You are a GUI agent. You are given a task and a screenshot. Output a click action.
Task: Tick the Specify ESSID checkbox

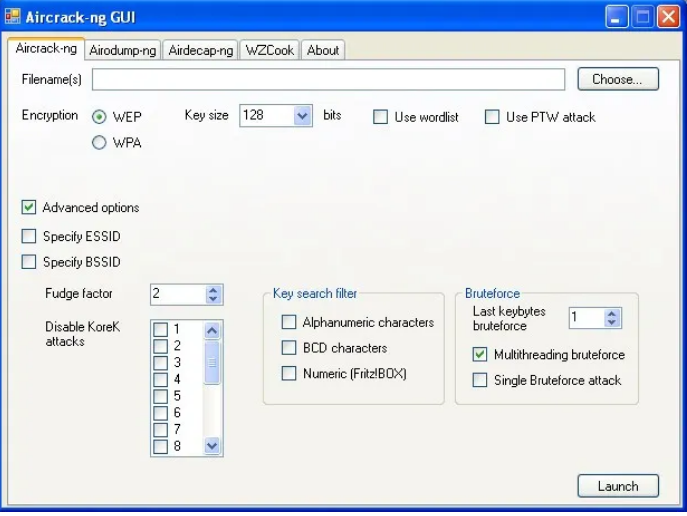click(29, 236)
